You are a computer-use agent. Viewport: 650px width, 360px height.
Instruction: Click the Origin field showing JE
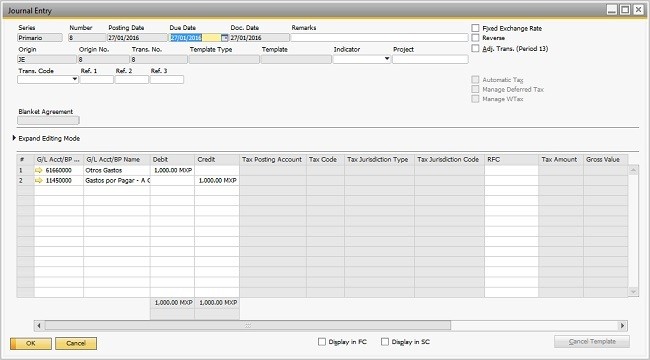tap(47, 59)
